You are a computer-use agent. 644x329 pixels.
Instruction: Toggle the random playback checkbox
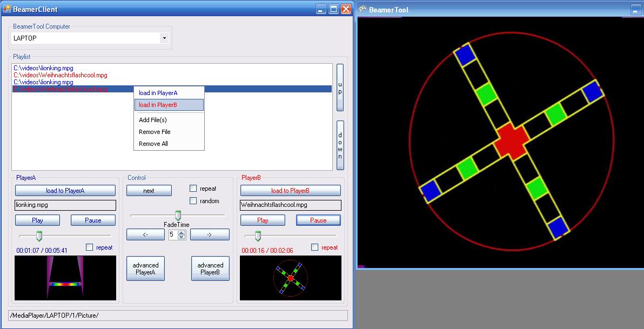[x=193, y=201]
